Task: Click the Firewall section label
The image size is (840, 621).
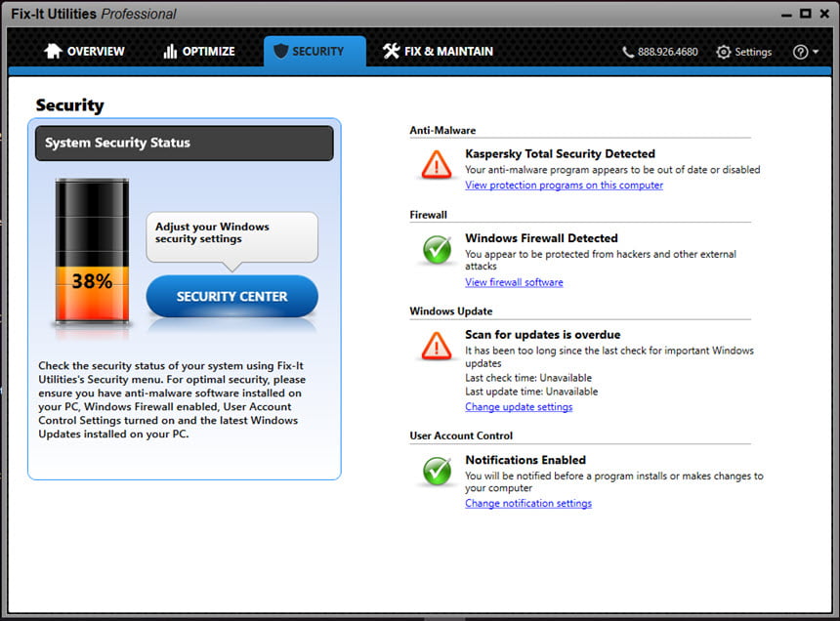Action: click(428, 215)
